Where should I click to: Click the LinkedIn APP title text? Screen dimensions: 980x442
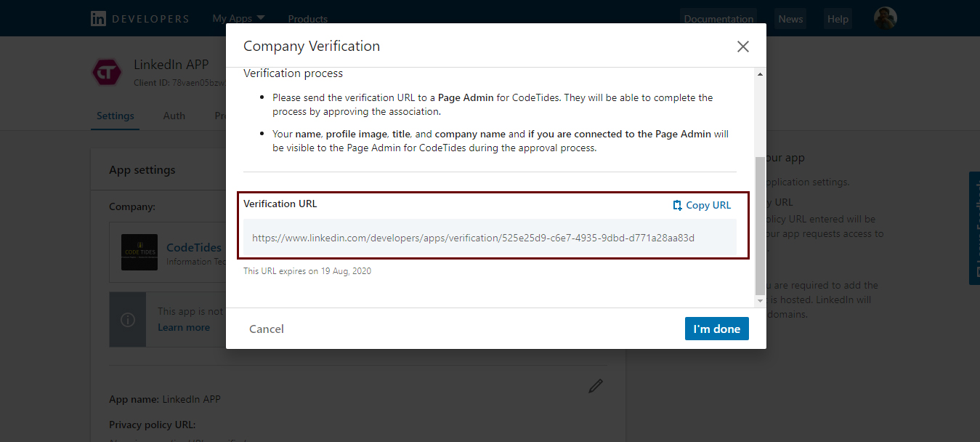click(x=171, y=65)
